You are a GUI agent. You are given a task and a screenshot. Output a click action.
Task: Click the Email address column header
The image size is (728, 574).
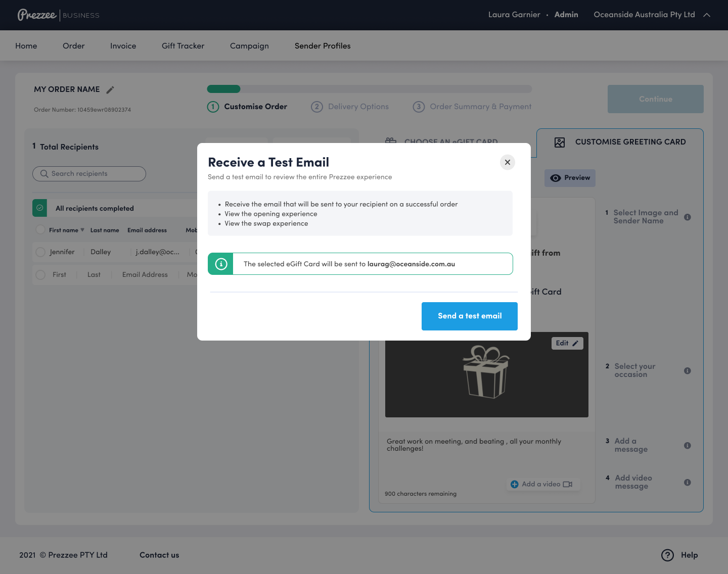click(147, 230)
